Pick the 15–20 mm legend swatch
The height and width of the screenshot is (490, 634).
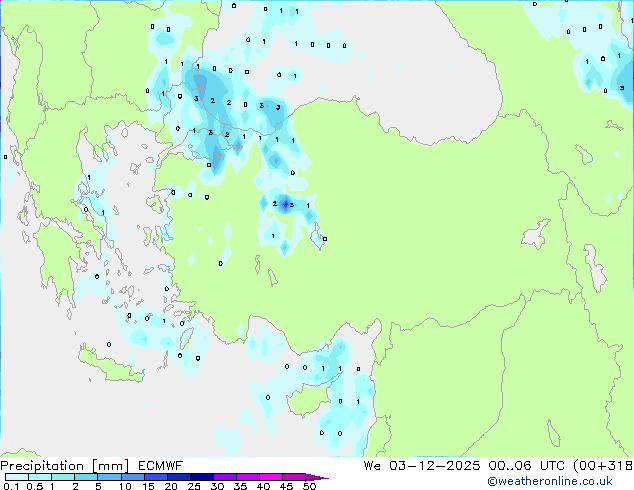pyautogui.click(x=156, y=477)
